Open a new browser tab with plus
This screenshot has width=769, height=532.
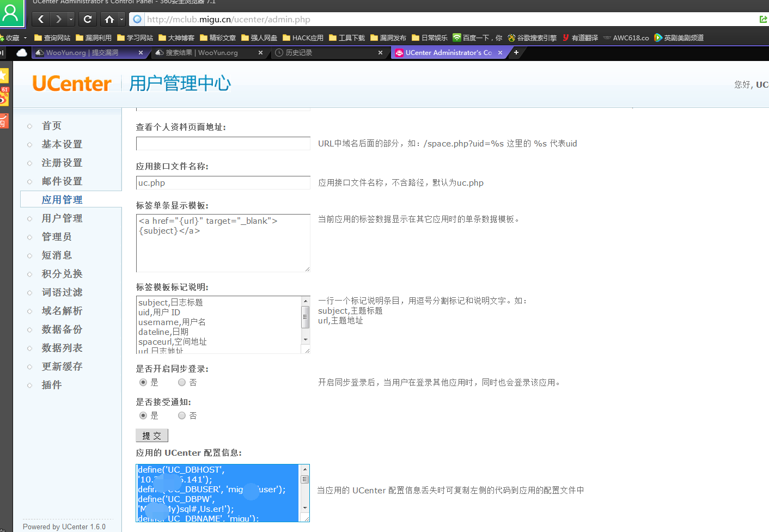pyautogui.click(x=516, y=52)
